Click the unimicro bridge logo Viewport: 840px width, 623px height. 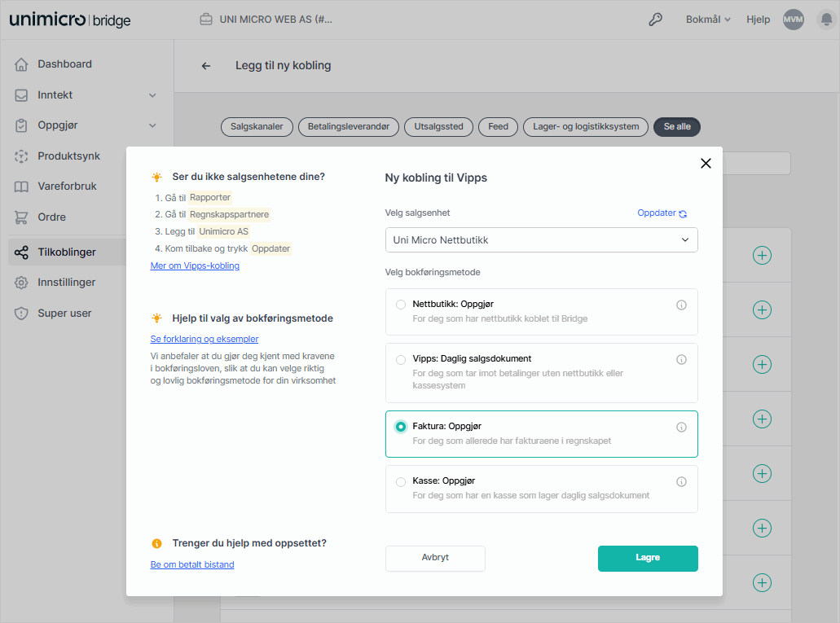[69, 20]
